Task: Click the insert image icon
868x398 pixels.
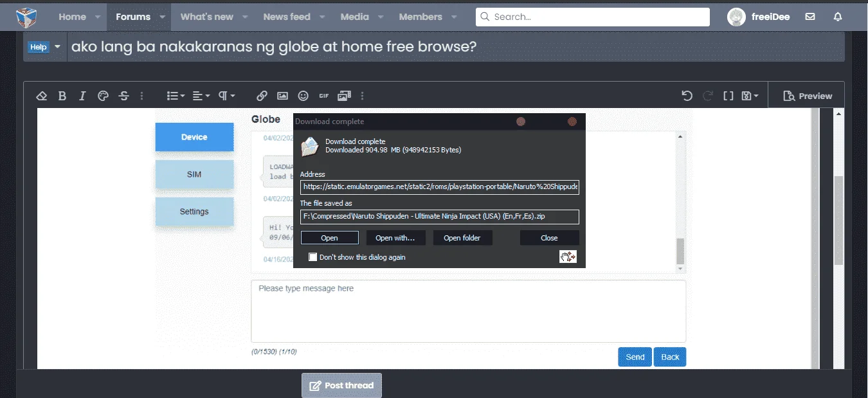Action: [x=282, y=96]
